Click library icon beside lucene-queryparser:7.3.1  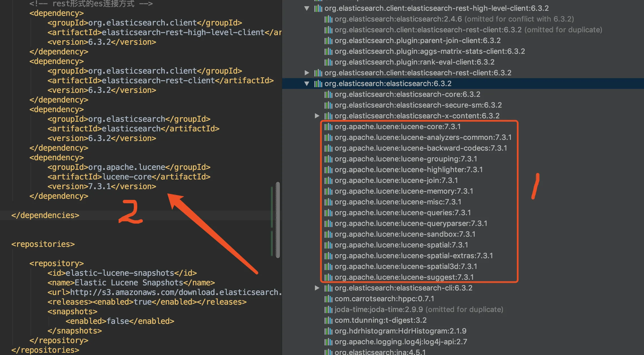[328, 223]
